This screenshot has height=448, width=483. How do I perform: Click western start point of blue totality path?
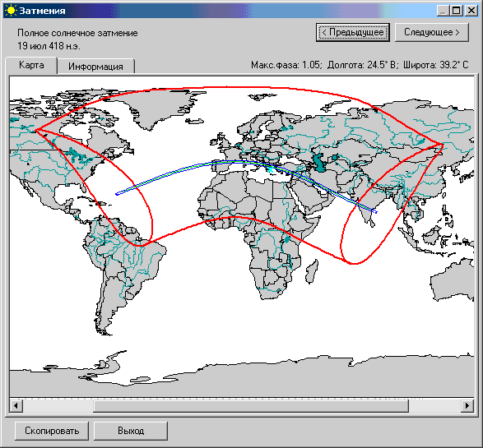click(117, 194)
